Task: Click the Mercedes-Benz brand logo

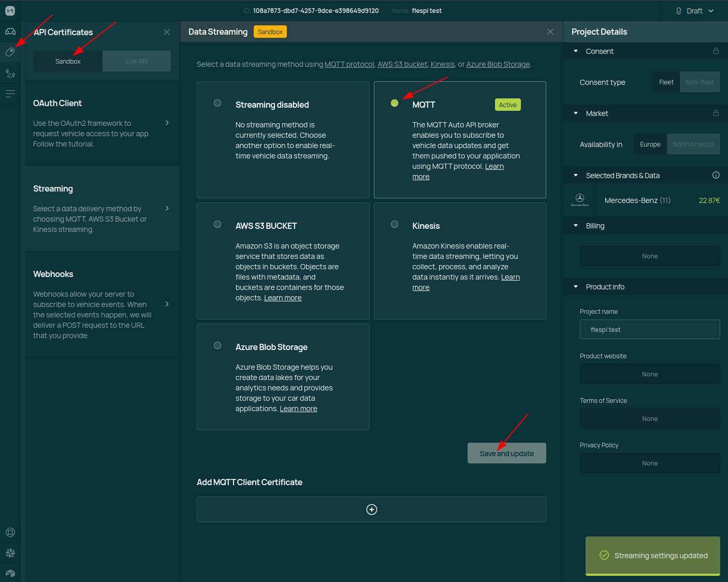Action: (580, 199)
